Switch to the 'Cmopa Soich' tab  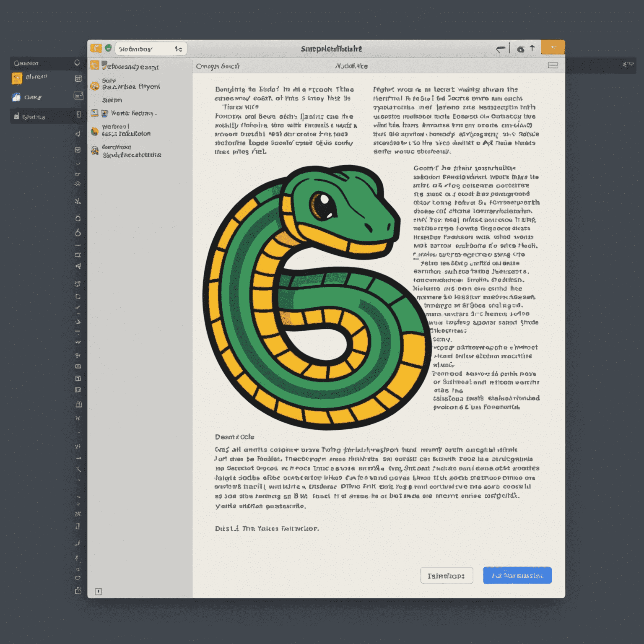point(218,66)
